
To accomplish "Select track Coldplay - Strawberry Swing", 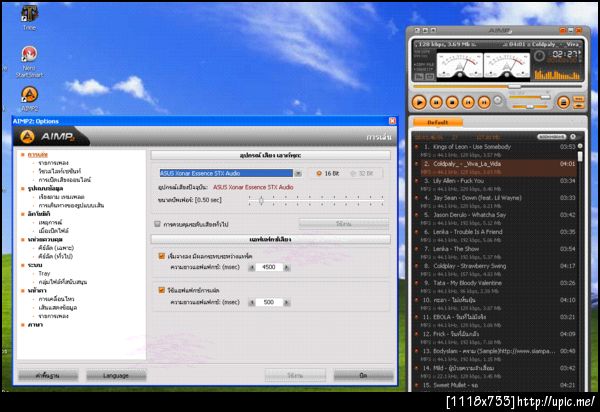I will point(496,270).
